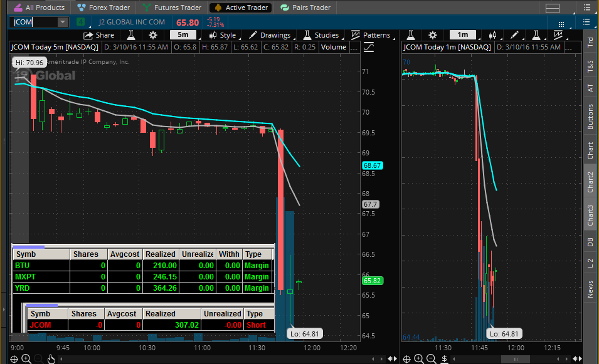Click the JCOM symbol input field
This screenshot has height=364, width=599.
(34, 22)
